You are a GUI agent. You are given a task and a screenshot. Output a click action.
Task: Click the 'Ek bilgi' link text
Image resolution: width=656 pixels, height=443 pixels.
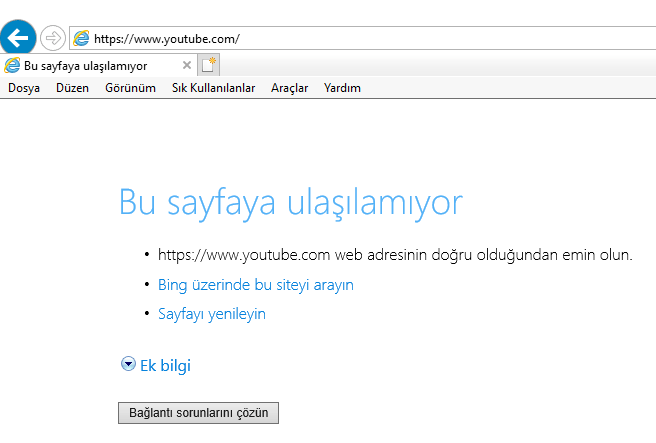(x=165, y=366)
